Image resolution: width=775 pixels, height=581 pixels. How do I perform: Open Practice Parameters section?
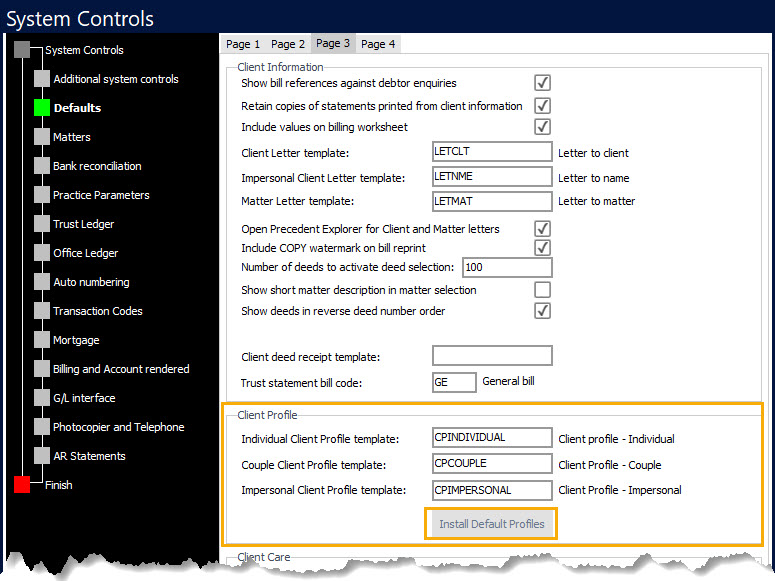101,195
